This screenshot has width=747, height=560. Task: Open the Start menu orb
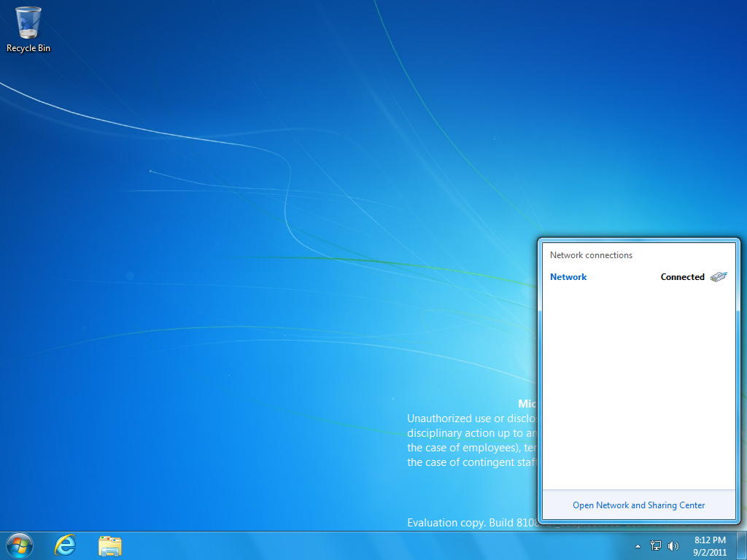[20, 545]
